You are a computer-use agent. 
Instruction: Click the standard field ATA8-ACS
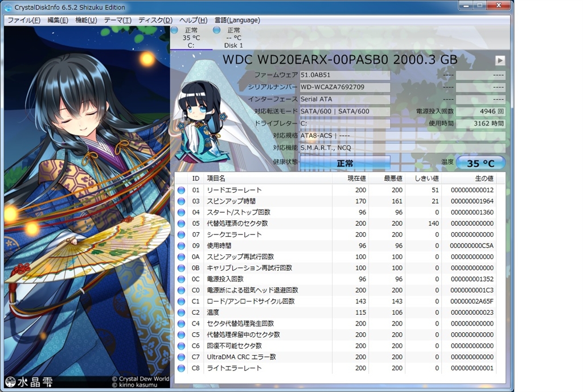[403, 135]
